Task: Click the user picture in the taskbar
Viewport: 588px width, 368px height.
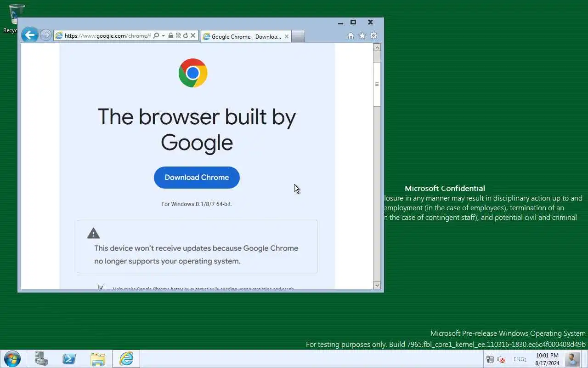Action: coord(572,359)
